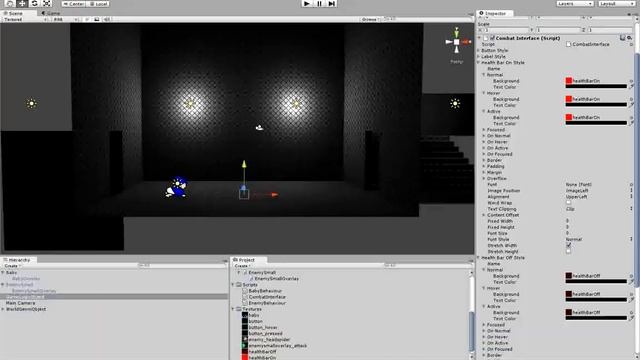Expand the Label Style foldout
This screenshot has height=360, width=640.
click(x=479, y=56)
